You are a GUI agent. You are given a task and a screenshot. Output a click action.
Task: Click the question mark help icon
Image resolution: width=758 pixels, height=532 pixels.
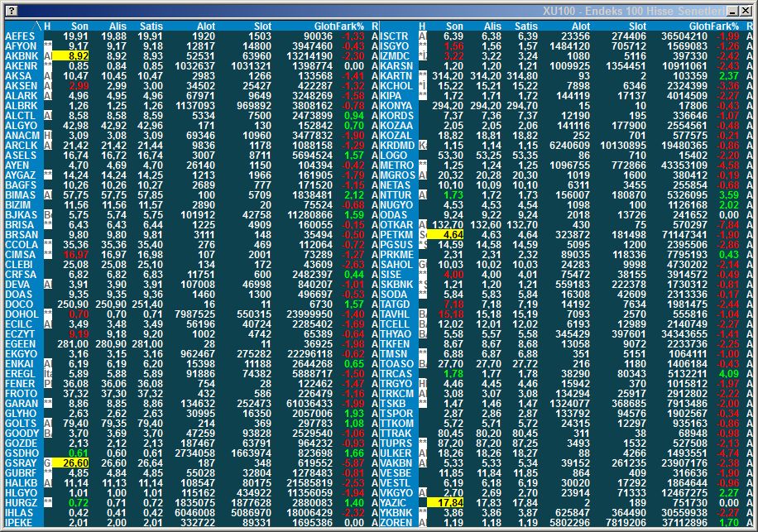[12, 11]
